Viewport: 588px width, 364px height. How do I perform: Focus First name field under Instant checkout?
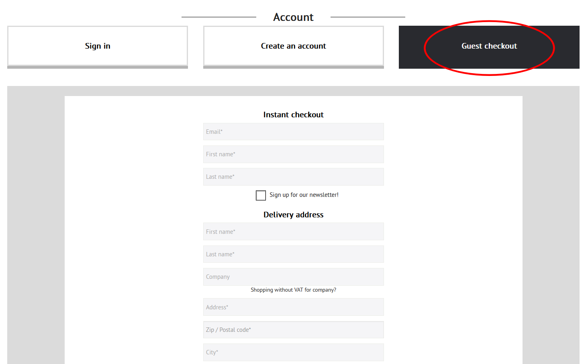[293, 154]
